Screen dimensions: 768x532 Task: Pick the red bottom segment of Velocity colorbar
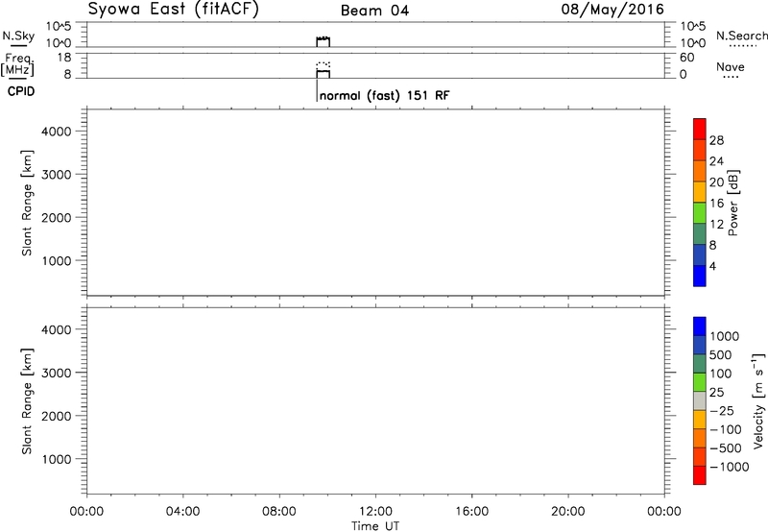(700, 475)
